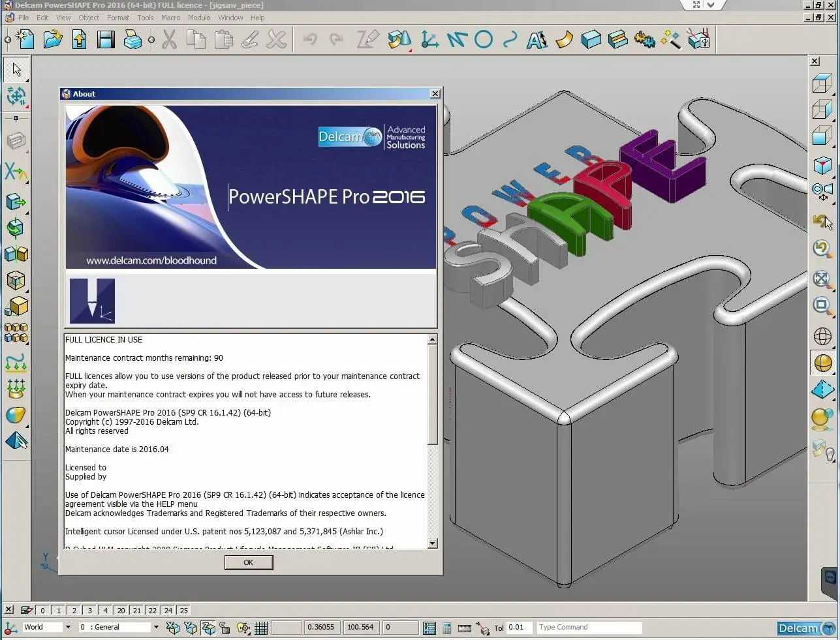This screenshot has width=840, height=640.
Task: Click the Delcam logo in status bar
Action: [807, 628]
